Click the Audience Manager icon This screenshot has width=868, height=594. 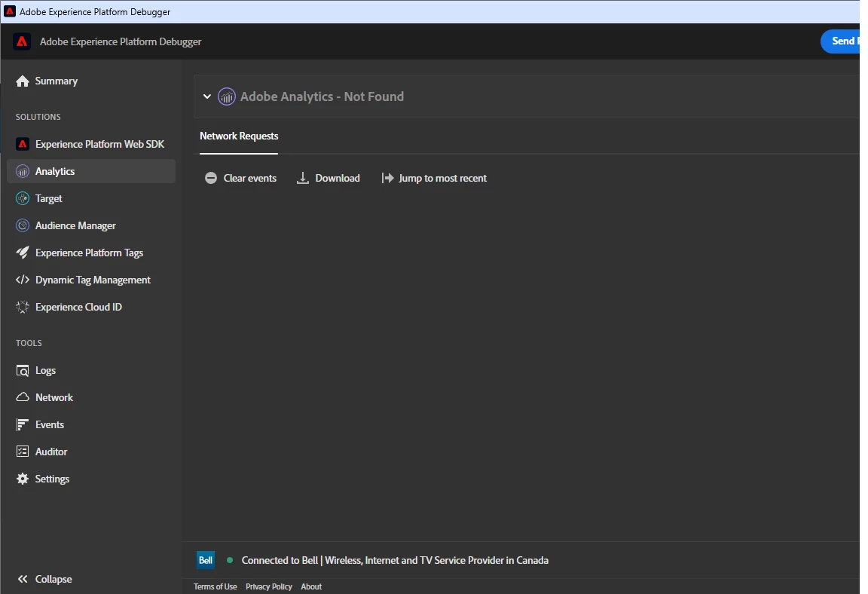tap(22, 226)
